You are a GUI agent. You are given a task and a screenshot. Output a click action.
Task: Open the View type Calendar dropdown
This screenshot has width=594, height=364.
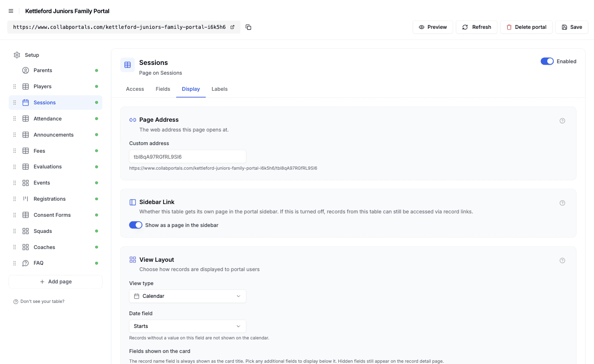(x=188, y=296)
